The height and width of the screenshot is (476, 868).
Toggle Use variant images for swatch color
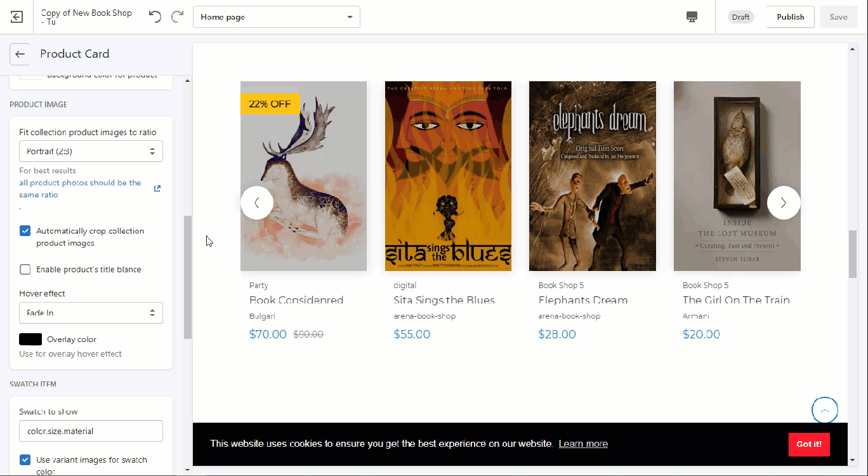point(25,460)
